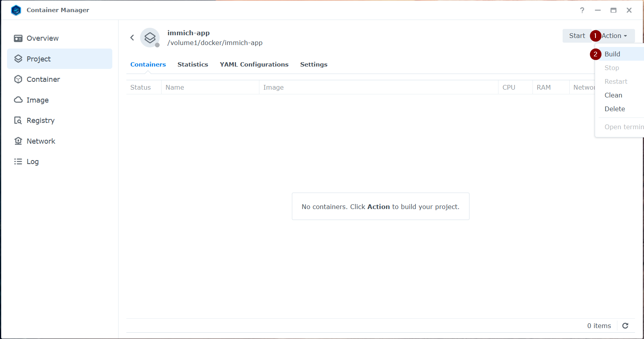Click the Image cloud icon in sidebar
644x339 pixels.
[18, 100]
